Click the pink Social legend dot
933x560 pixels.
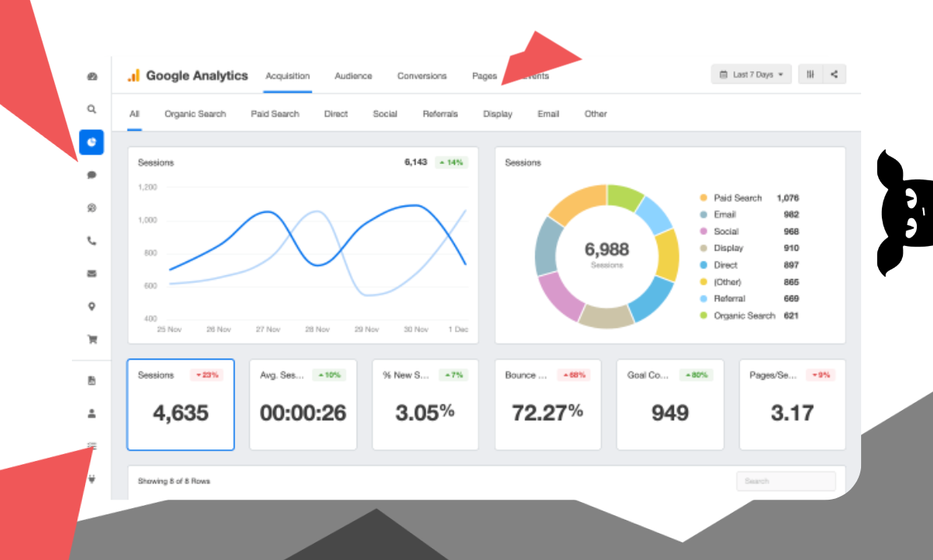point(703,231)
